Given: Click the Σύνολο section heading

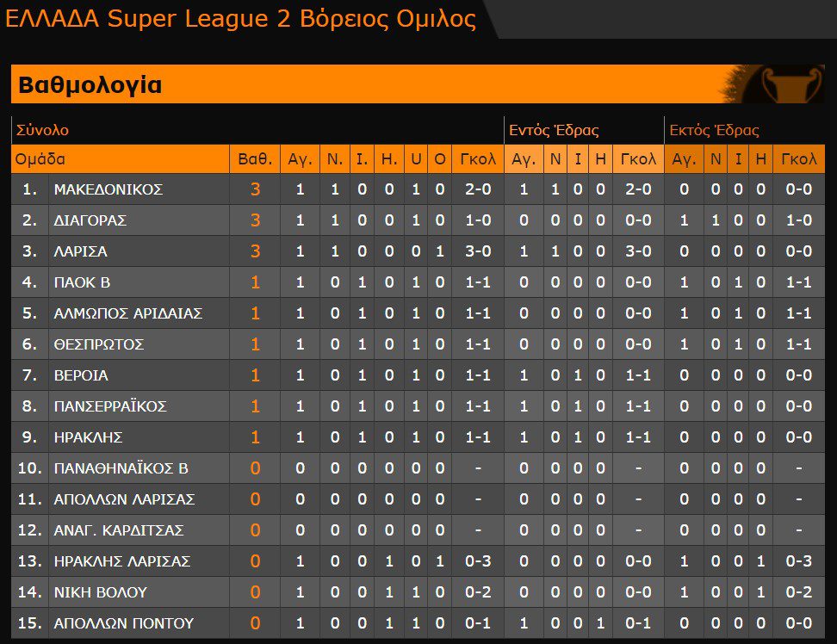Looking at the screenshot, I should (x=42, y=131).
